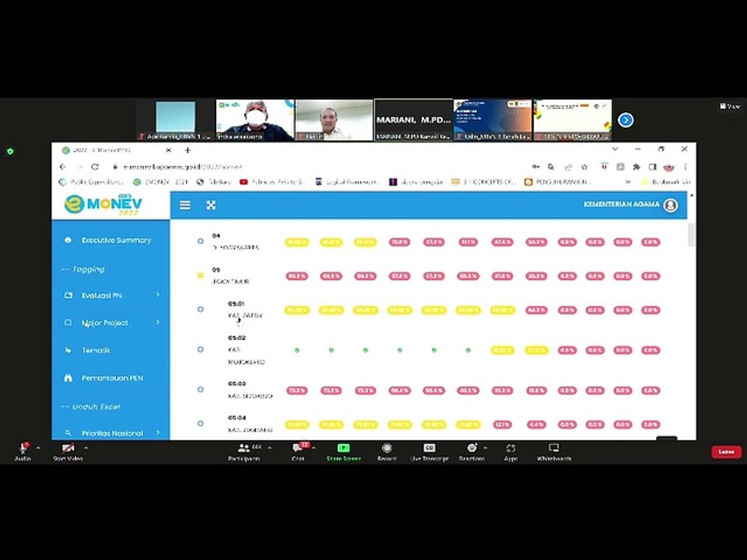Image resolution: width=747 pixels, height=560 pixels.
Task: Start Zoom recording with the Record icon
Action: (387, 453)
